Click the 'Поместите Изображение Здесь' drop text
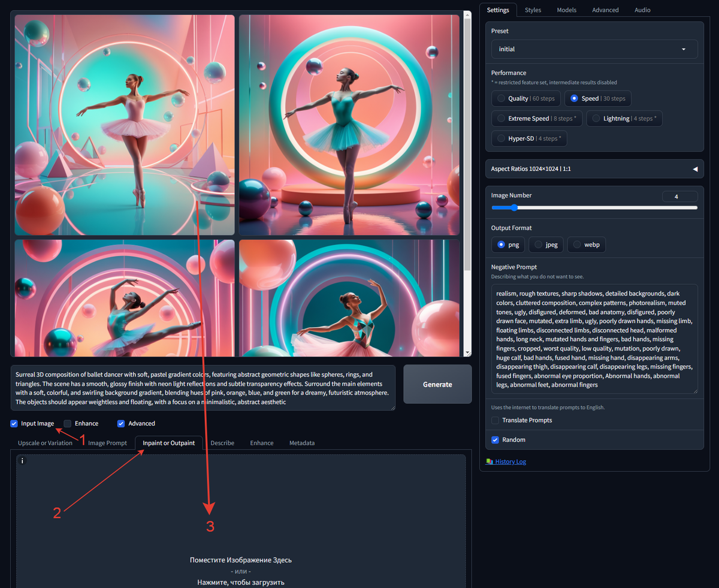Viewport: 719px width, 588px height. (x=241, y=560)
